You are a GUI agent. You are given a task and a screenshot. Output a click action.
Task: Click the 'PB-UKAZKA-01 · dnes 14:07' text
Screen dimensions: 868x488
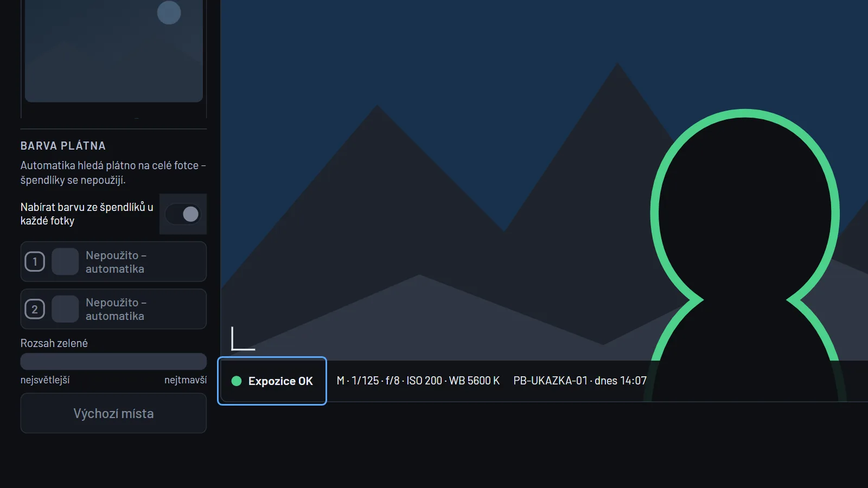(580, 381)
